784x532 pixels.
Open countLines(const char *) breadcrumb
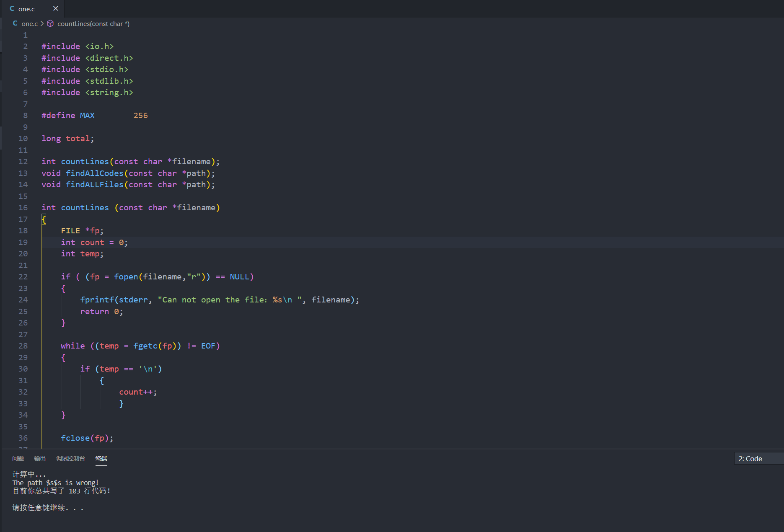pos(93,23)
